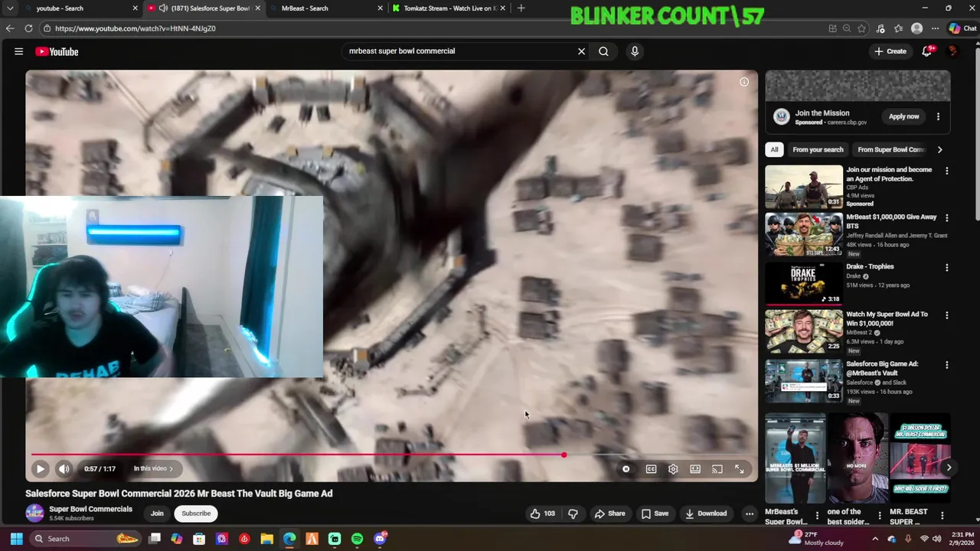Apply now on the sponsored CBP ad
This screenshot has height=551, width=980.
(x=903, y=116)
